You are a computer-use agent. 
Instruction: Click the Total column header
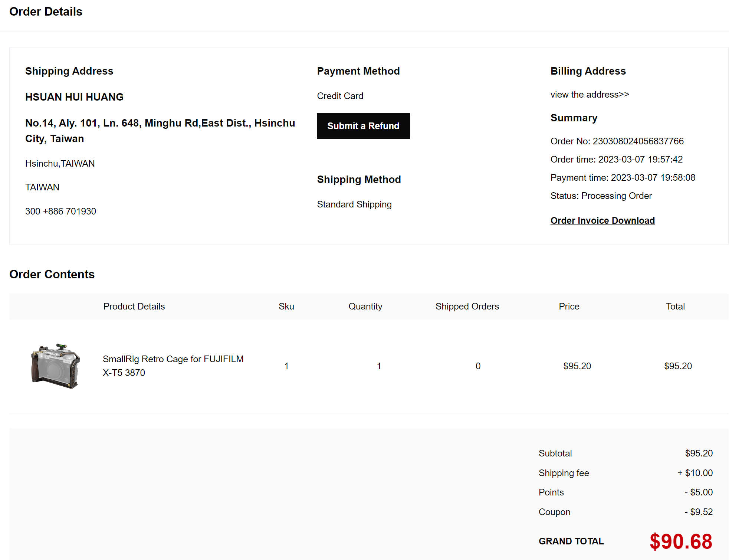[x=675, y=307]
